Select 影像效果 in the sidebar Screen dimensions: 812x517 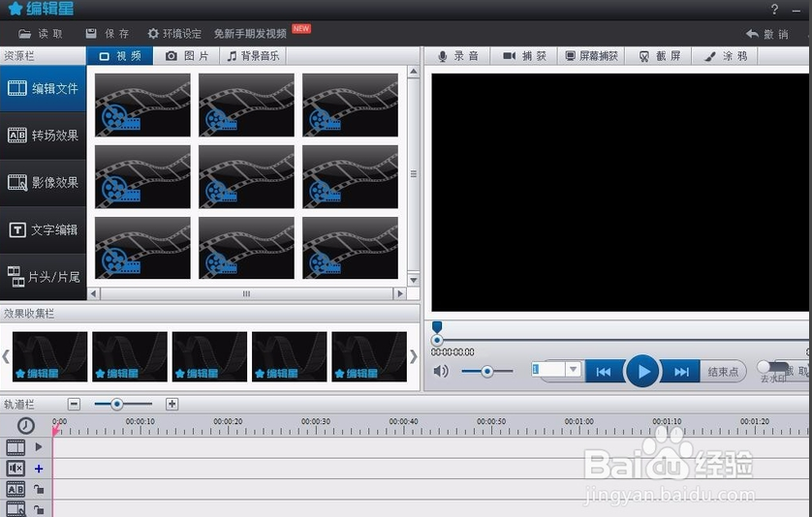coord(43,183)
